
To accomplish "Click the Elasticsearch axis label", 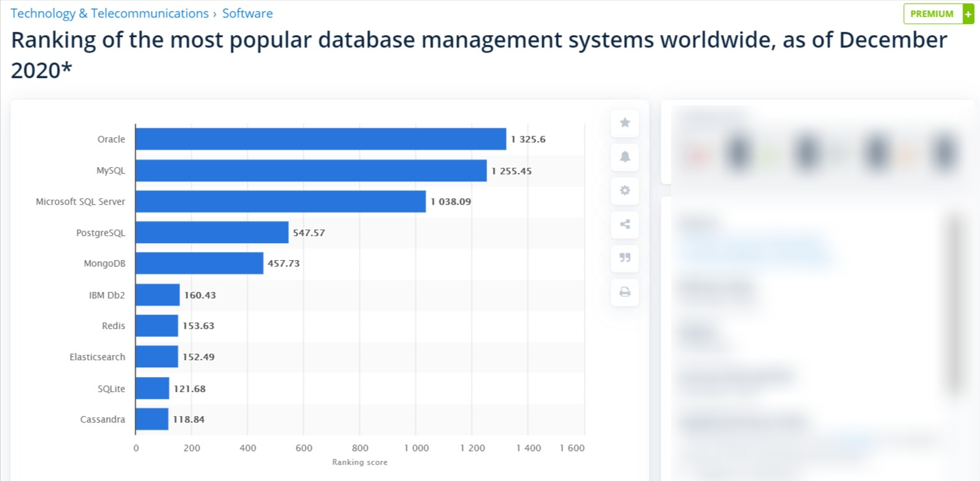I will (x=98, y=357).
